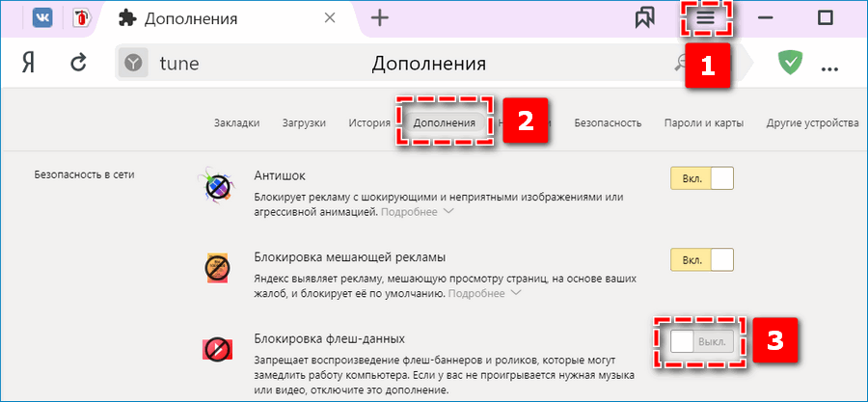Image resolution: width=868 pixels, height=402 pixels.
Task: Open a new tab with the plus button
Action: pos(380,18)
